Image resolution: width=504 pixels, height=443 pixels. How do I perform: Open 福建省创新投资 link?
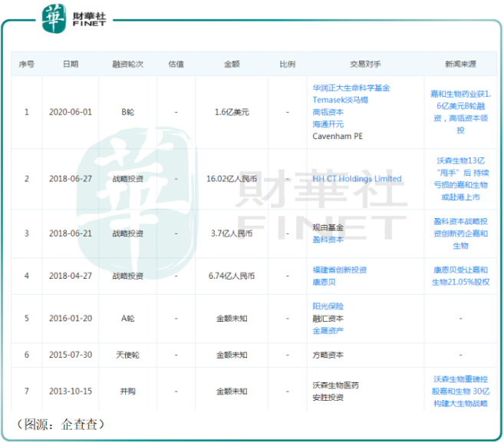pos(339,270)
